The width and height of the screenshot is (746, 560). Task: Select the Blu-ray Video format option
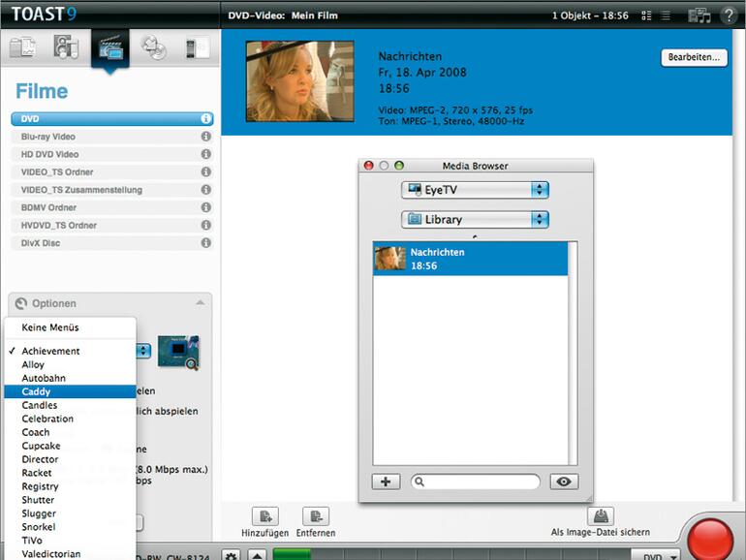point(48,137)
